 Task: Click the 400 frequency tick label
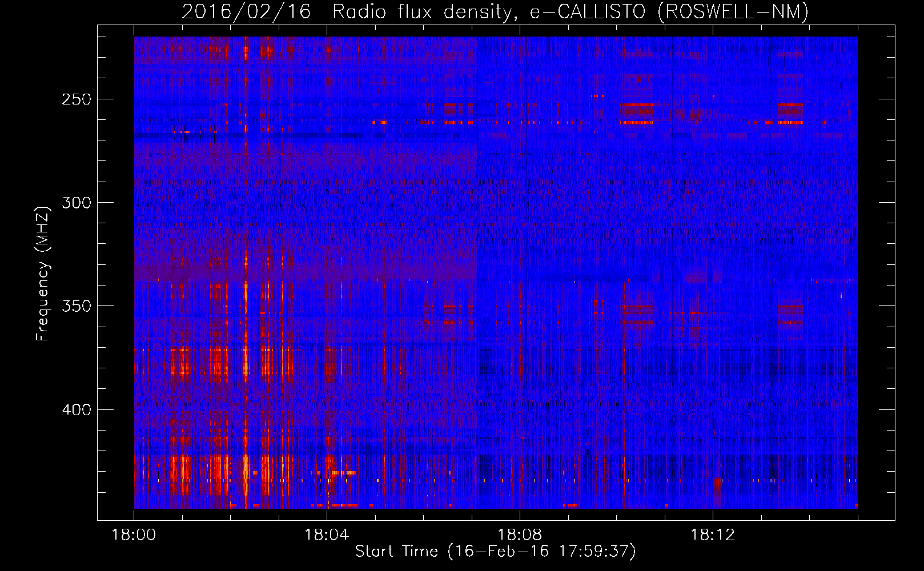pos(77,410)
